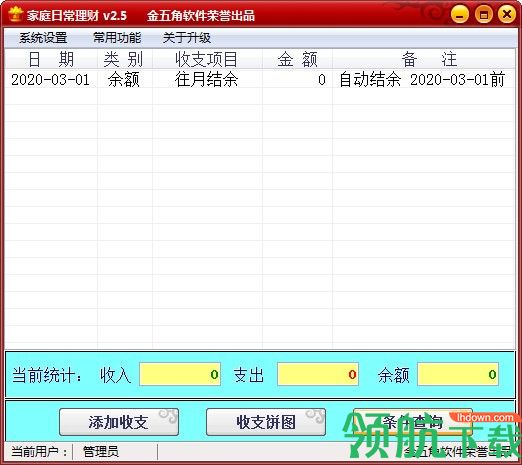Click the 管理员 status bar entry

click(101, 452)
